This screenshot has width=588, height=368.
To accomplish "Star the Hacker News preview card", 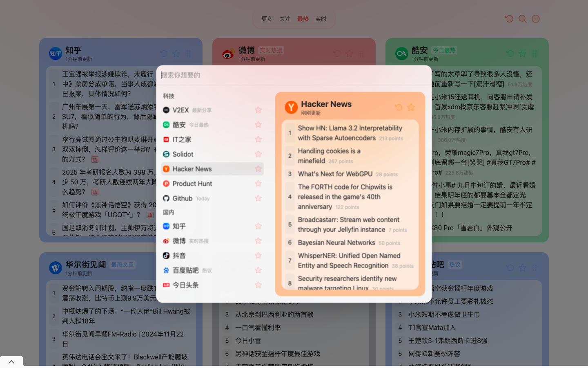I will click(411, 107).
